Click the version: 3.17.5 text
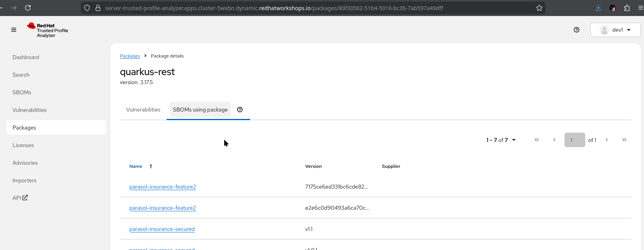This screenshot has height=250, width=644. click(136, 82)
